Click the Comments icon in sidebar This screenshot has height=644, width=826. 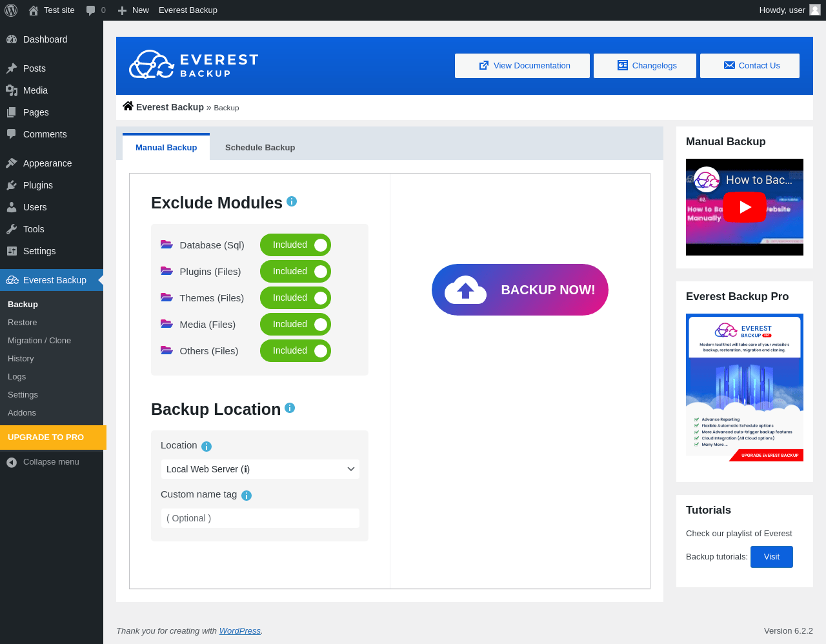click(12, 134)
